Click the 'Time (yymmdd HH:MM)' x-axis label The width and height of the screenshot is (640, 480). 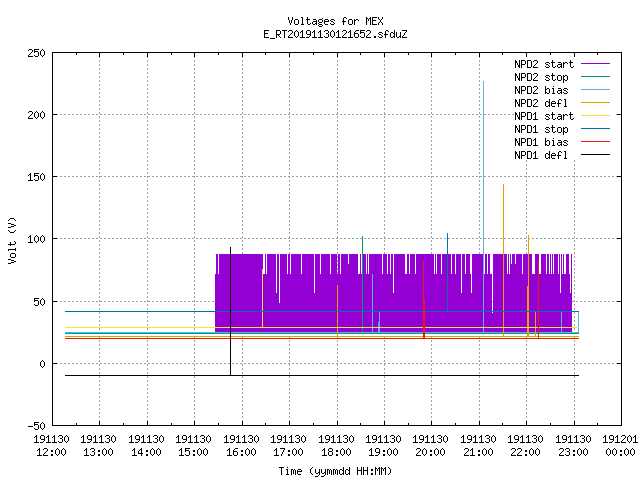(335, 471)
